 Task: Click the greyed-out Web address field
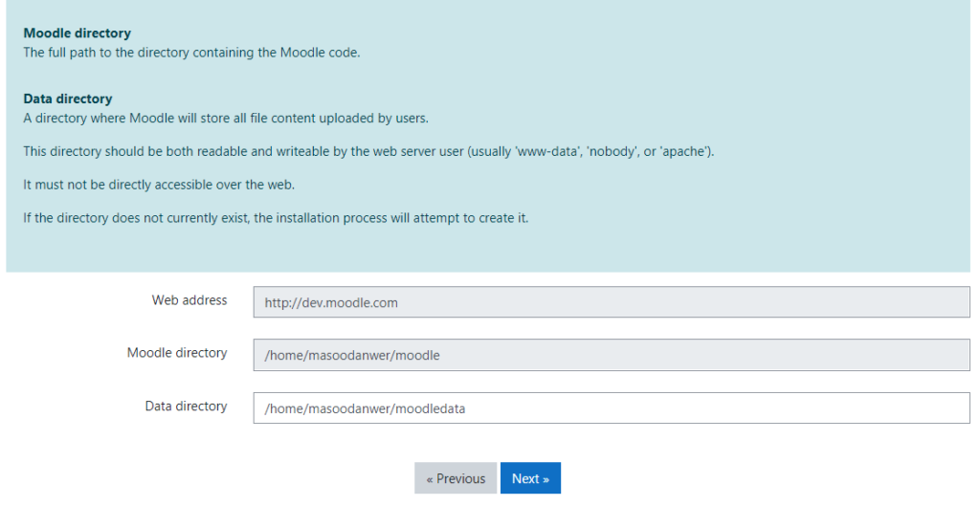point(612,302)
